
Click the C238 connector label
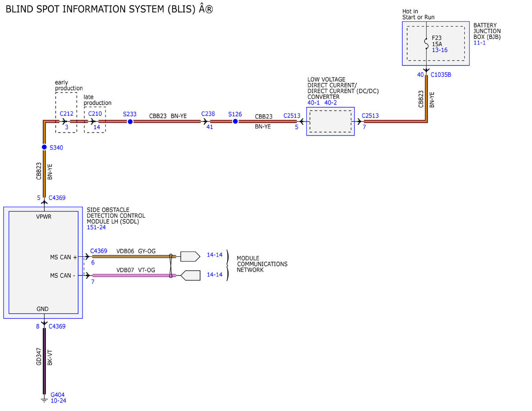208,114
